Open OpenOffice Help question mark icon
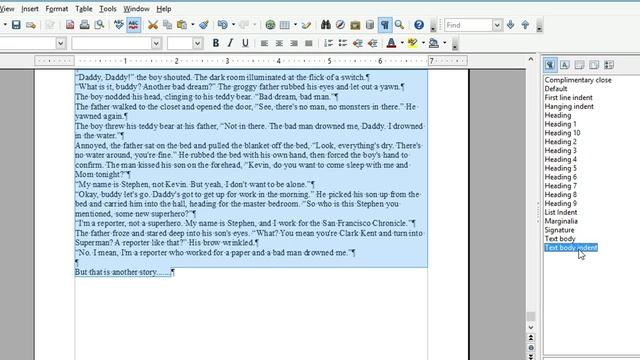The width and height of the screenshot is (640, 360). (x=419, y=25)
